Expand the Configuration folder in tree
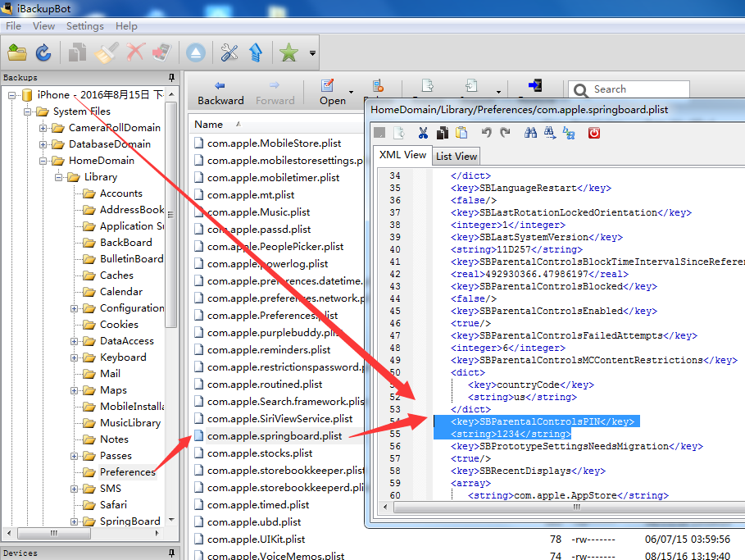This screenshot has width=745, height=560. 75,308
